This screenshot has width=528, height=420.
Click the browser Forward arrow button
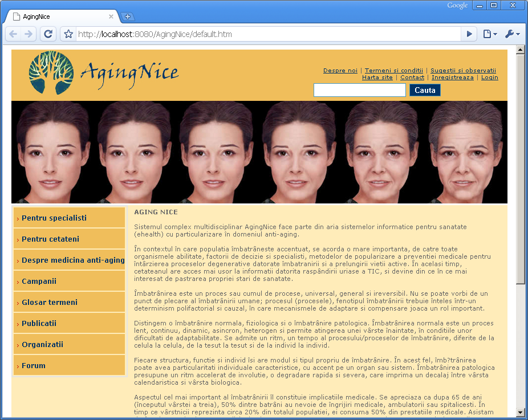(28, 34)
